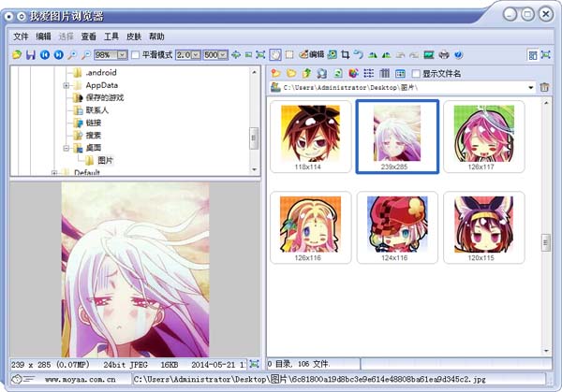Viewport: 562px width, 392px height.
Task: Enable the 平滑模式 checkbox
Action: coord(136,55)
